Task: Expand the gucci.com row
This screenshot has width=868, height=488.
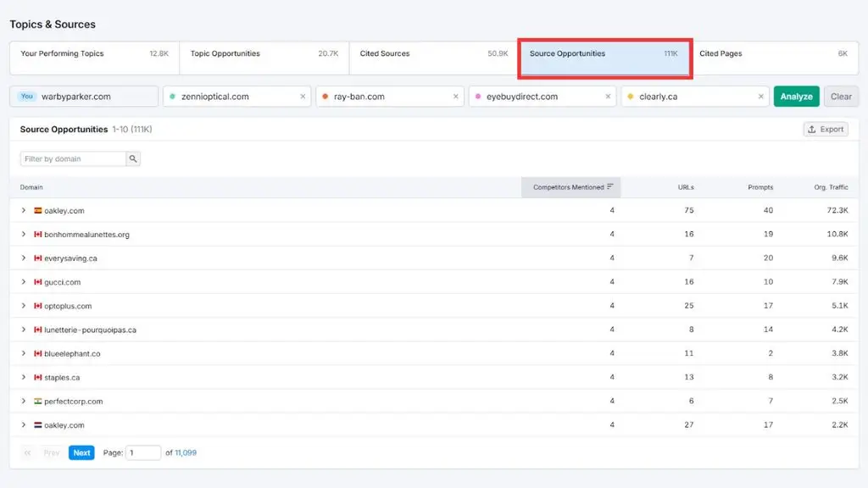Action: point(23,281)
